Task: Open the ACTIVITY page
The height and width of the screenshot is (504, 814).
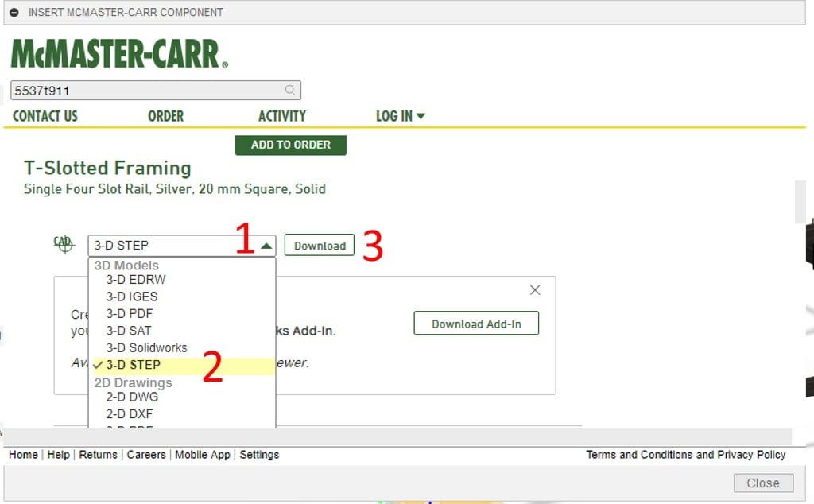Action: 282,116
